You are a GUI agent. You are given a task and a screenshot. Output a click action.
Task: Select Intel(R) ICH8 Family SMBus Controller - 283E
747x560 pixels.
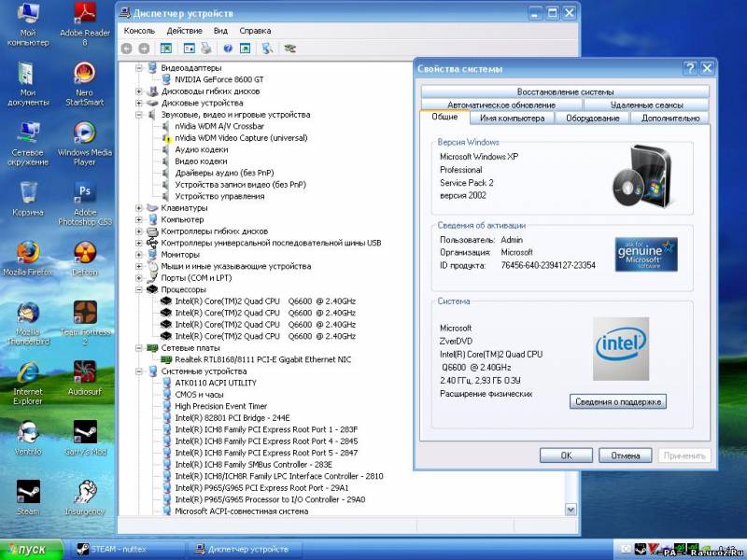(253, 465)
